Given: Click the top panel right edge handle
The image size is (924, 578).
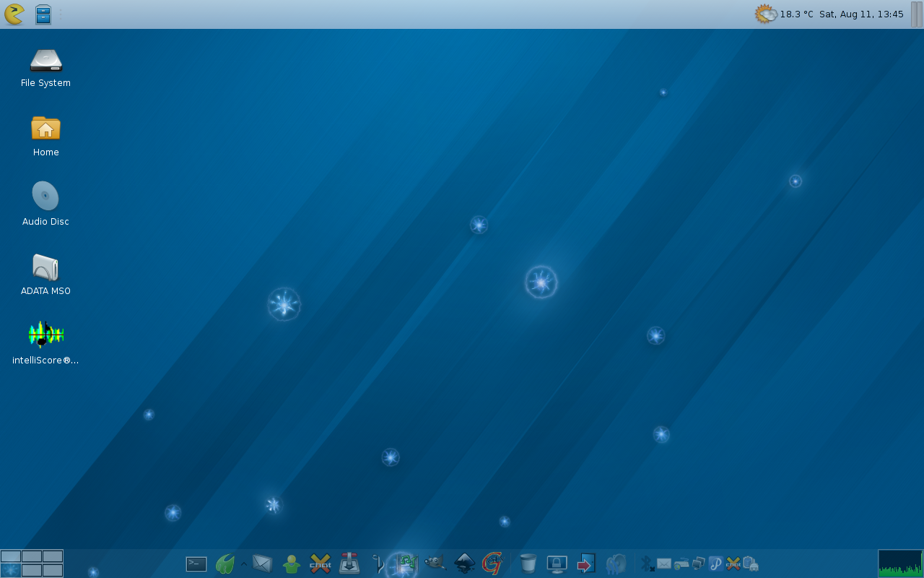Looking at the screenshot, I should tap(916, 14).
